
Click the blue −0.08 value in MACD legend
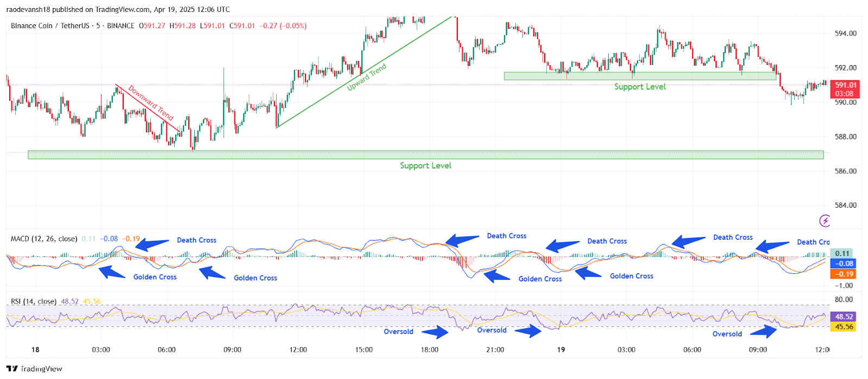[109, 239]
